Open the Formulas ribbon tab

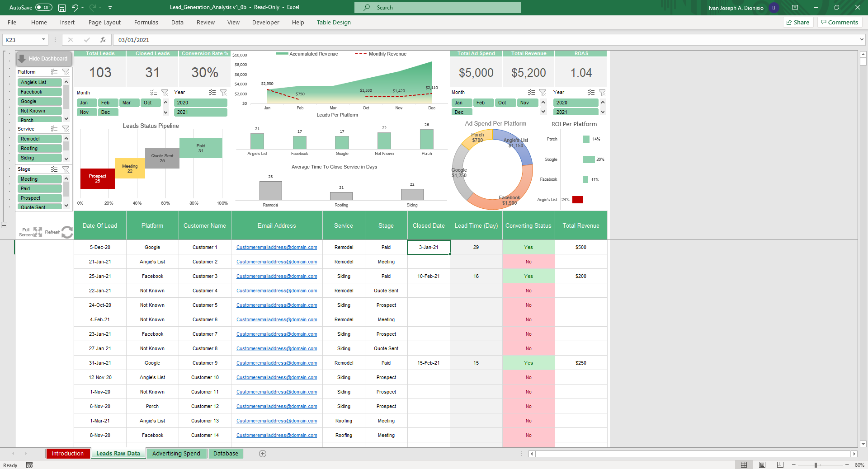tap(146, 22)
